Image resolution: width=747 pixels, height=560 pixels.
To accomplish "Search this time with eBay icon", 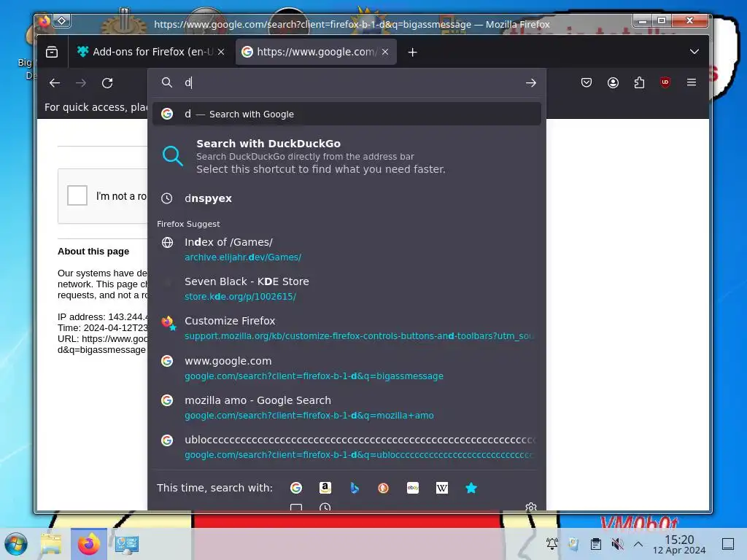I will tap(413, 488).
